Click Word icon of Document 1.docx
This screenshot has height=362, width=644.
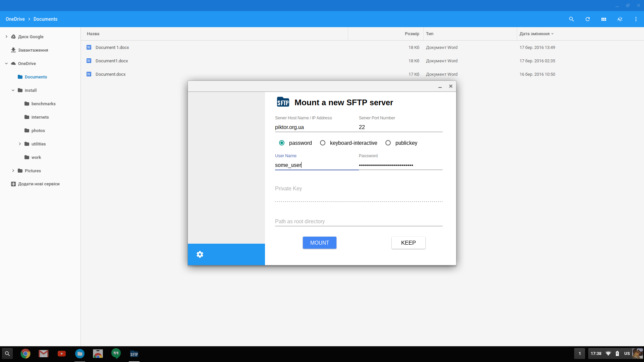[x=89, y=47]
